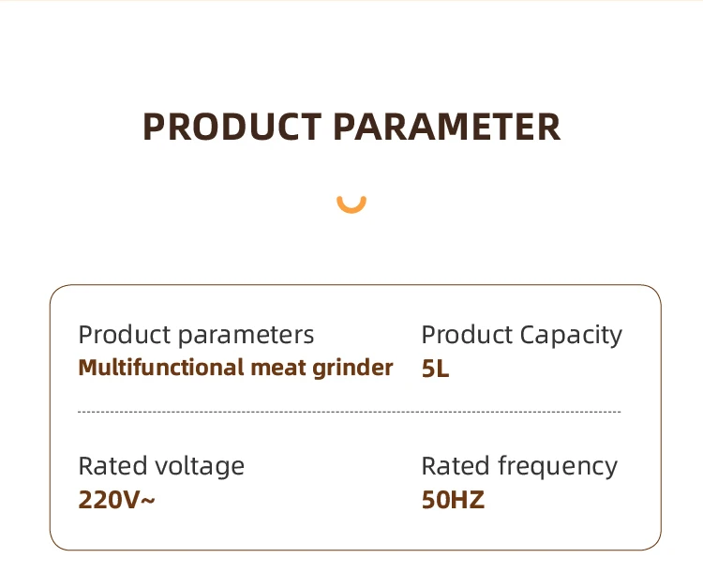Click the word frequency in the label
Screen dimensions: 703x588
[x=558, y=466]
